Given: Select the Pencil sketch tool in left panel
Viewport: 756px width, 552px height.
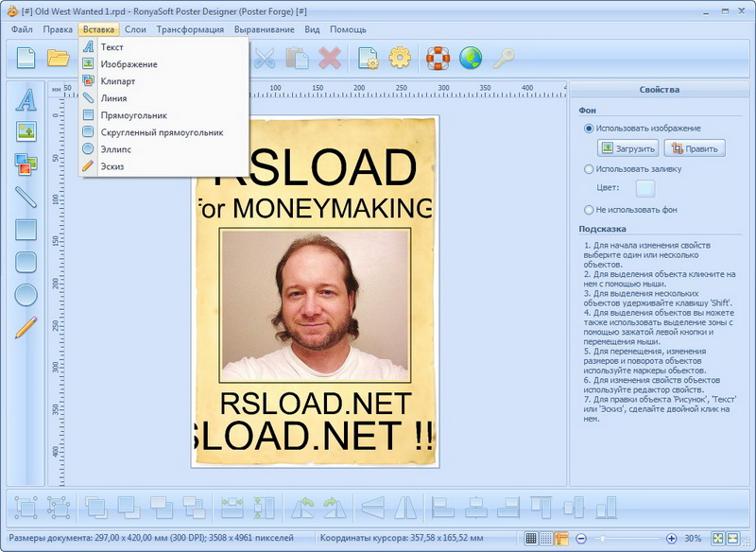Looking at the screenshot, I should 26,327.
